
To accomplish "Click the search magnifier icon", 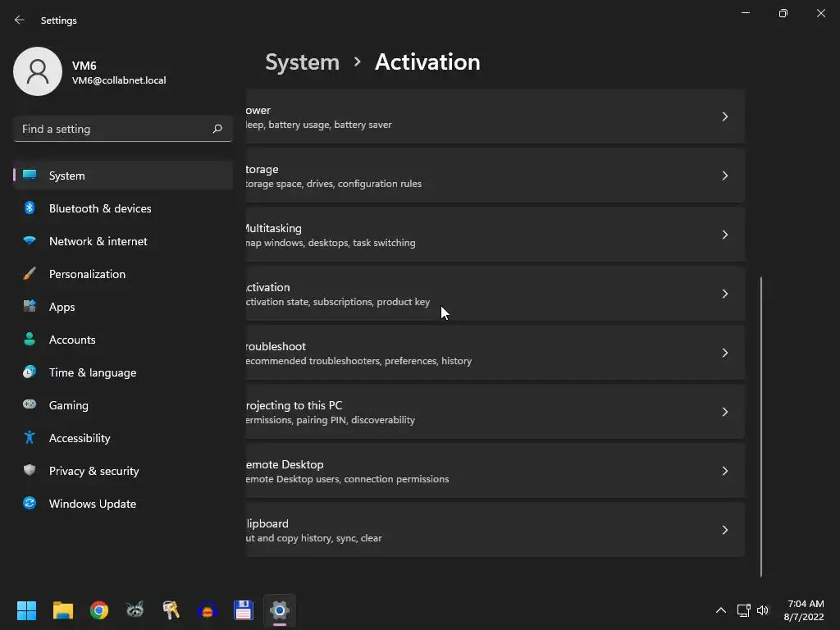I will pyautogui.click(x=217, y=129).
